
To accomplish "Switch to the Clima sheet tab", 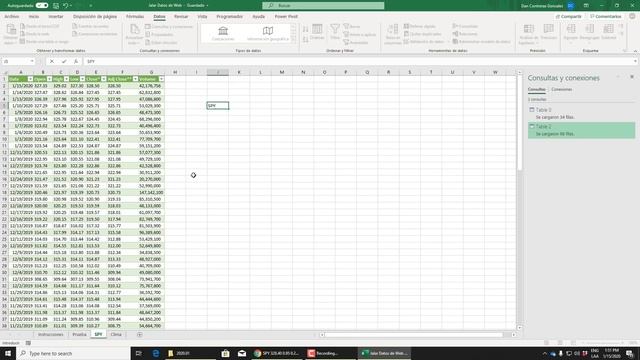I will (116, 334).
